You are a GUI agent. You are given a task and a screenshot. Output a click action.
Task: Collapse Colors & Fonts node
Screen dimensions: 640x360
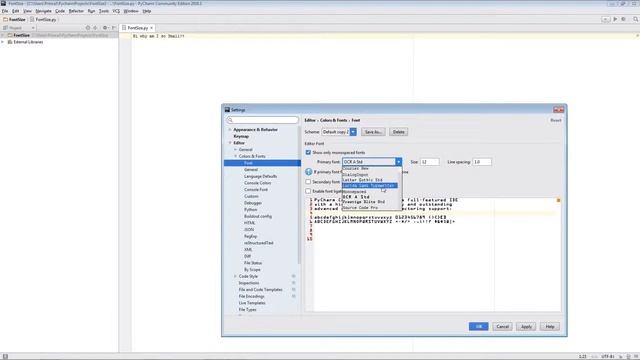point(236,156)
